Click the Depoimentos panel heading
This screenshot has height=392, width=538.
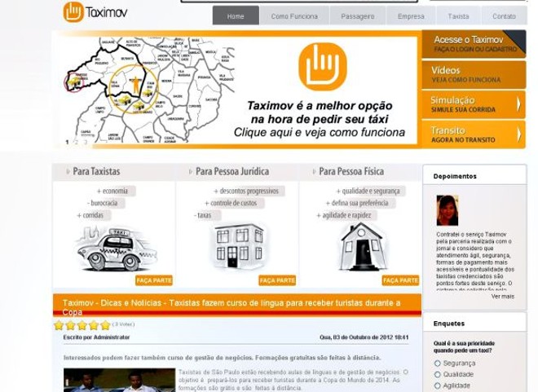point(455,176)
